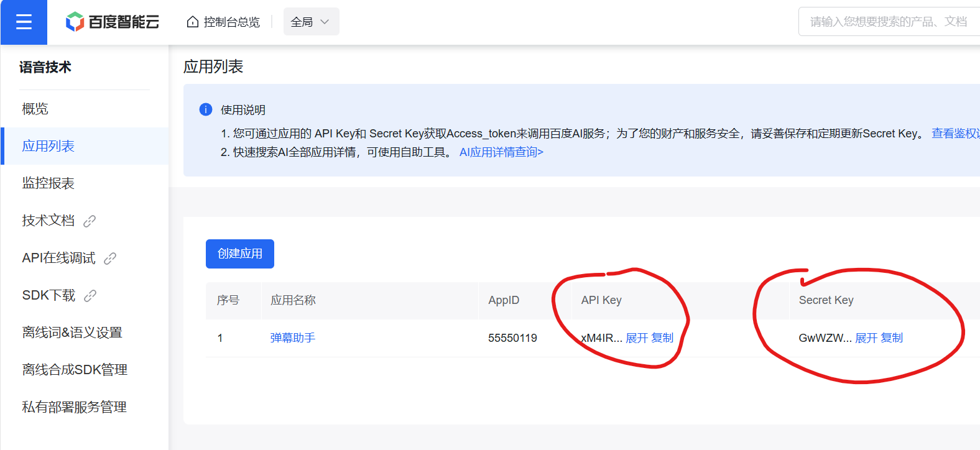
Task: Click the info icon beside 使用说明
Action: tap(206, 109)
